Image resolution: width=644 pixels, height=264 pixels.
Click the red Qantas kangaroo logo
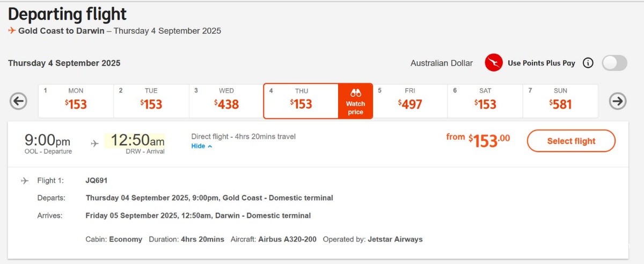[x=493, y=63]
